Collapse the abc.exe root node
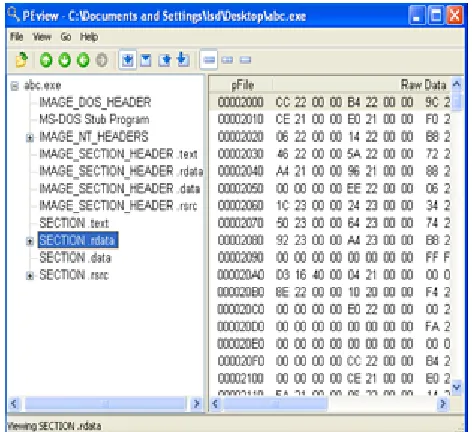The height and width of the screenshot is (432, 472). [14, 86]
